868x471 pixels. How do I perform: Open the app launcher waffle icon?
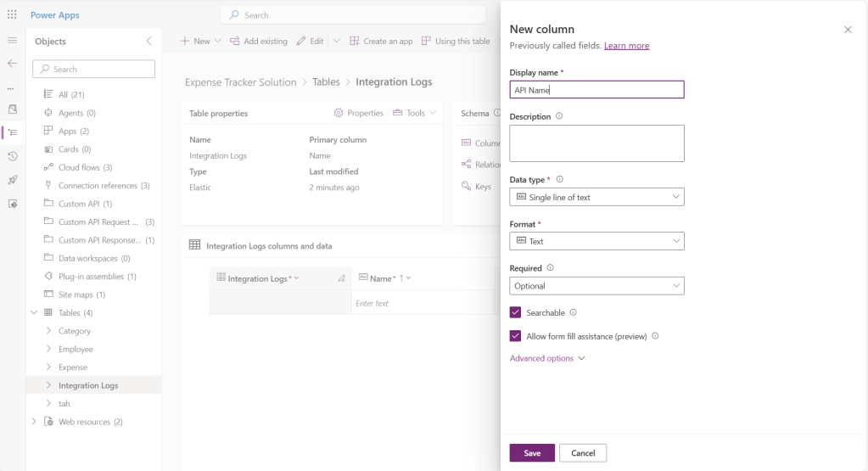[12, 15]
